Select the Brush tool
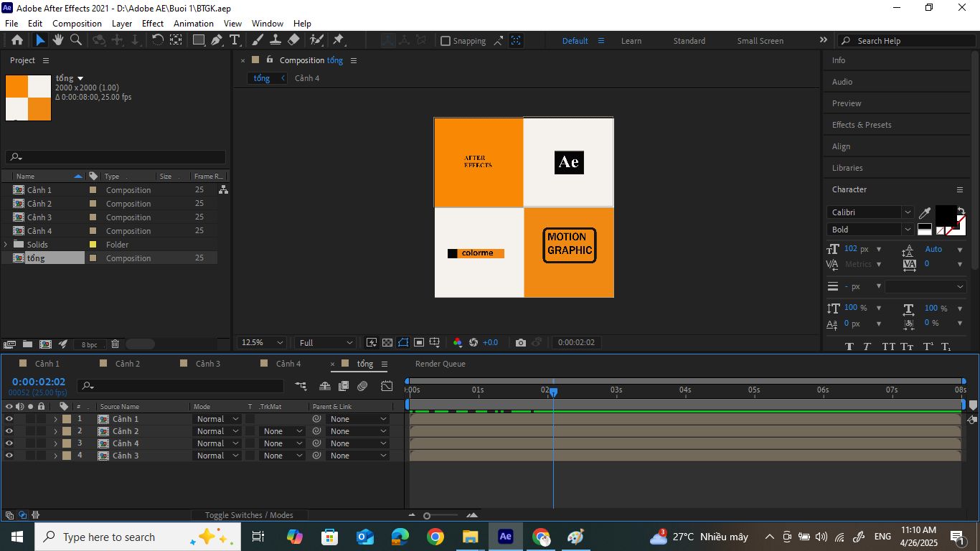 (x=257, y=40)
